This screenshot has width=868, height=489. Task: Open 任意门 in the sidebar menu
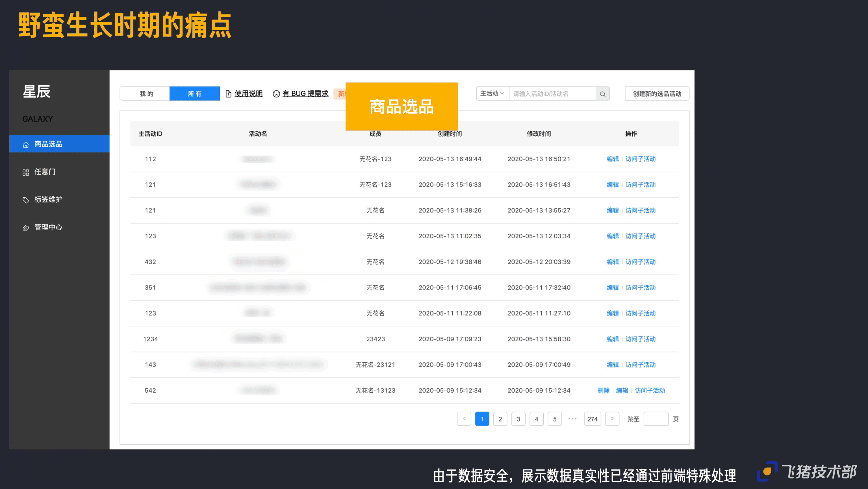coord(45,172)
